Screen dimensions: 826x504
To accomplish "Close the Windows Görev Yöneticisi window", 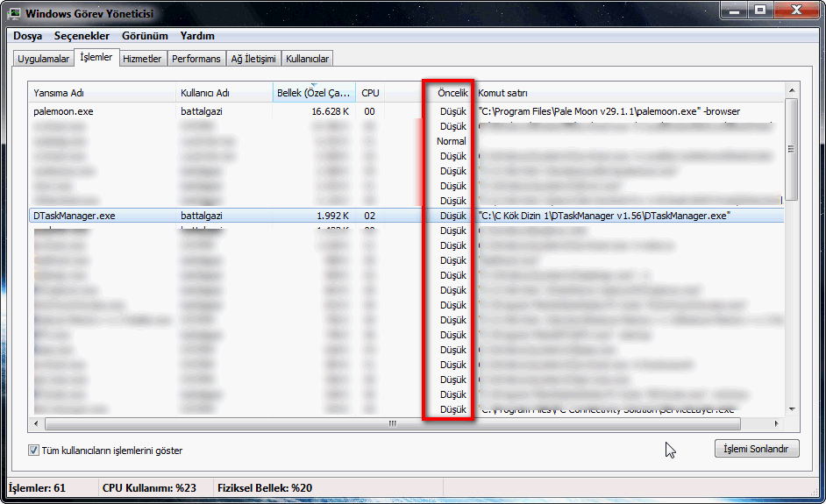I will click(796, 10).
